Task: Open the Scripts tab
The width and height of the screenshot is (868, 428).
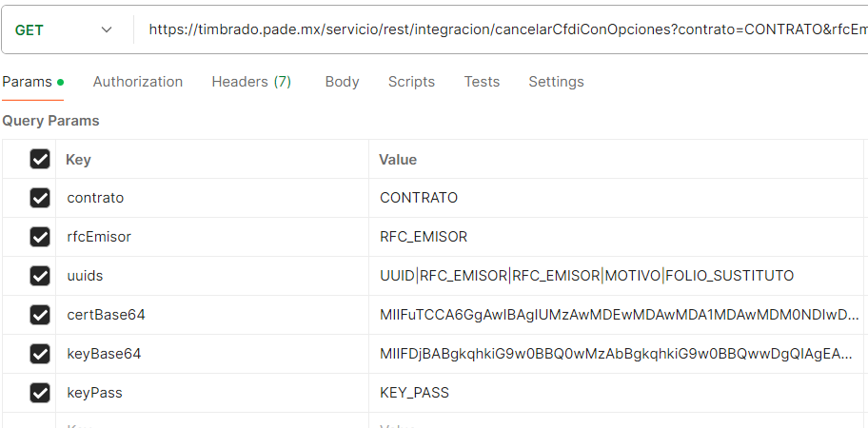Action: tap(411, 82)
